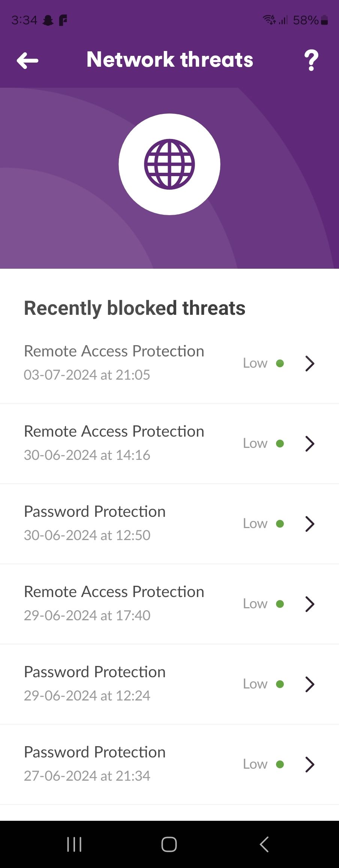Image resolution: width=339 pixels, height=868 pixels.
Task: Open help via the question mark icon
Action: coord(311,60)
